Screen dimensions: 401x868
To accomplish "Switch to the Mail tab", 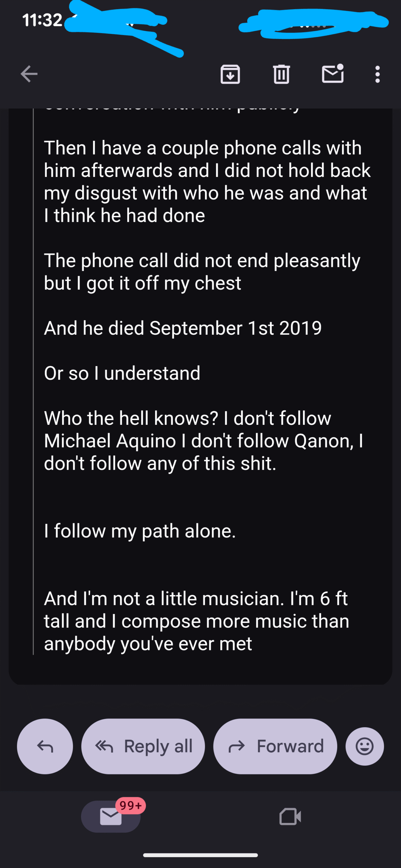I will pos(111,816).
